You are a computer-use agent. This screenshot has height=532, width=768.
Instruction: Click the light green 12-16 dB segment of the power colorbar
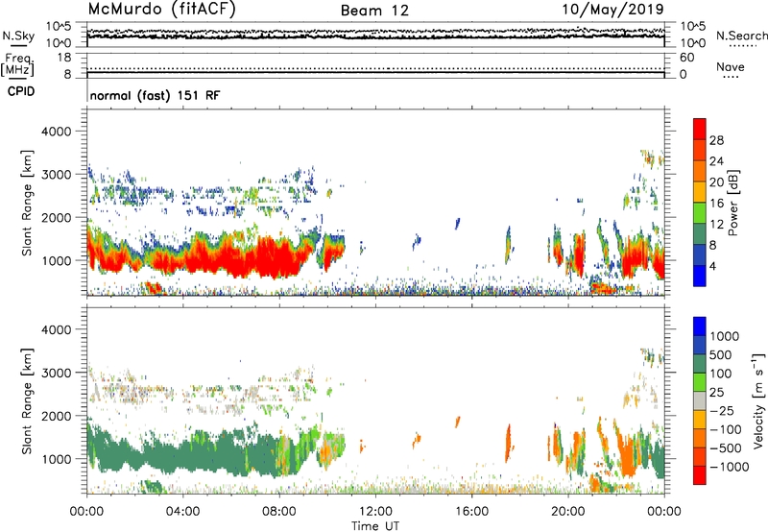(700, 212)
